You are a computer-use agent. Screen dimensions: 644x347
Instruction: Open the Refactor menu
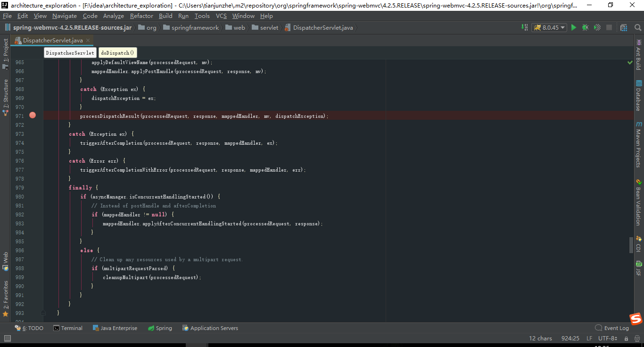[141, 16]
